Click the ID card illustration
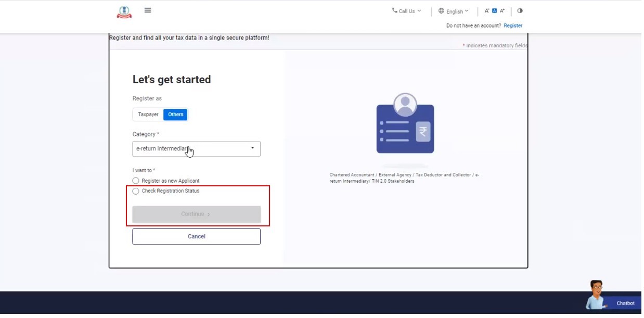This screenshot has height=318, width=644. (x=405, y=124)
